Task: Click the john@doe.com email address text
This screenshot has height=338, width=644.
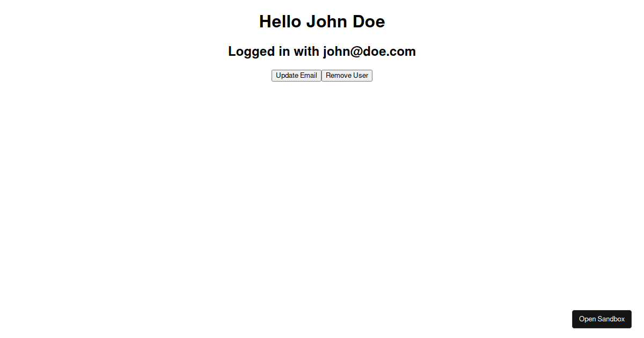Action: 369,52
